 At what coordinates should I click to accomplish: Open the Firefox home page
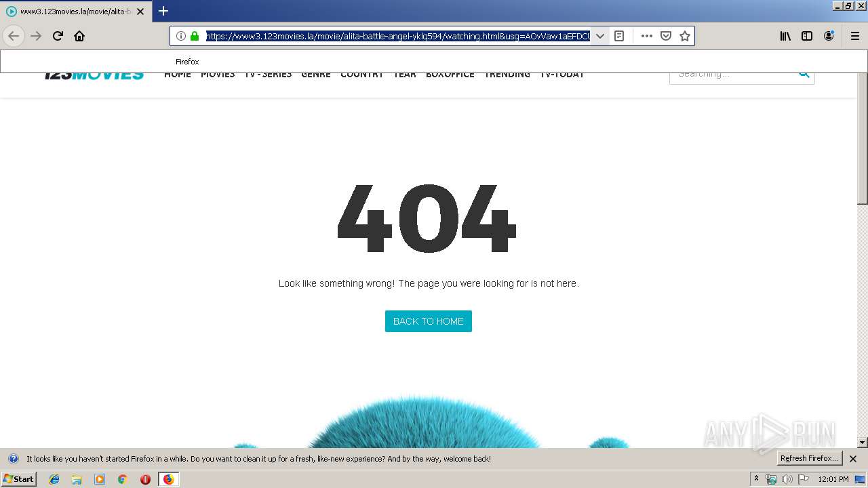79,36
